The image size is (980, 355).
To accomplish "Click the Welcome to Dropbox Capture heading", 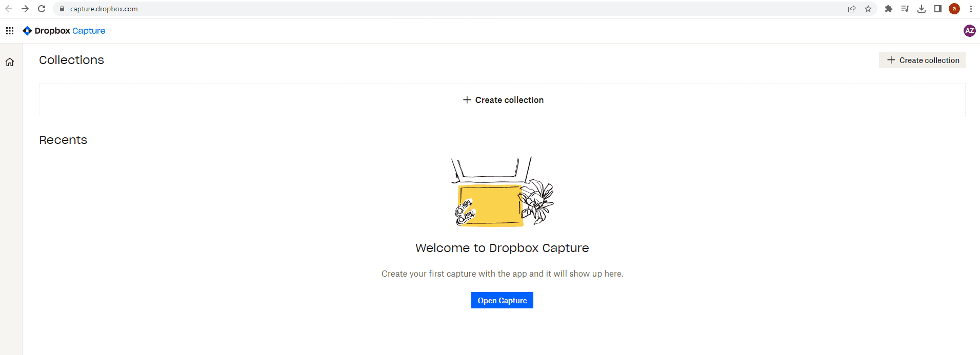I will 502,248.
